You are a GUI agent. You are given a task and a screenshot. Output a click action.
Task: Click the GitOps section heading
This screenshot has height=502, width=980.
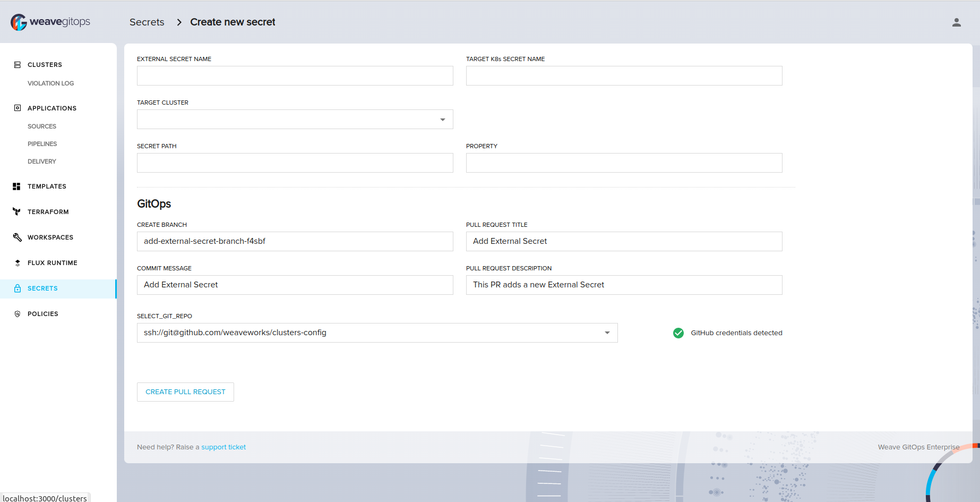coord(154,204)
